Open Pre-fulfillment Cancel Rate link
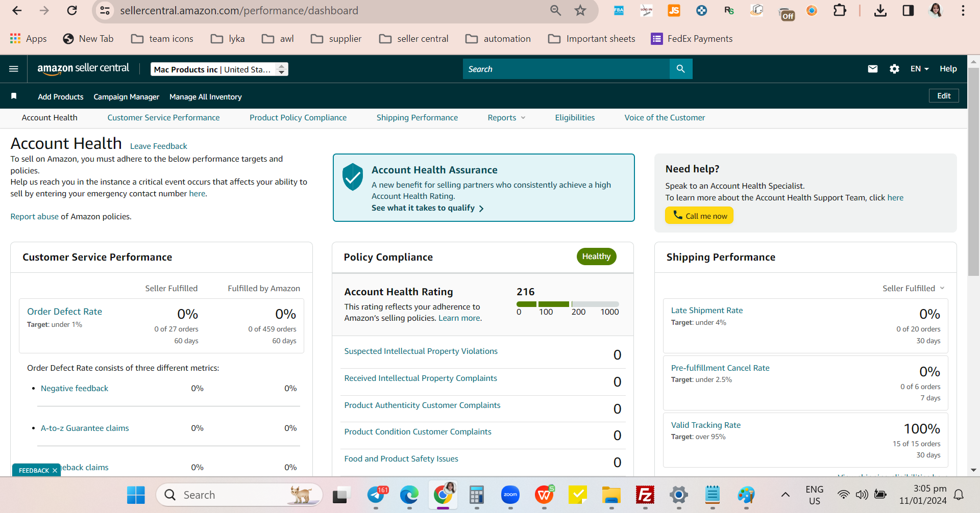This screenshot has width=980, height=513. pos(720,368)
